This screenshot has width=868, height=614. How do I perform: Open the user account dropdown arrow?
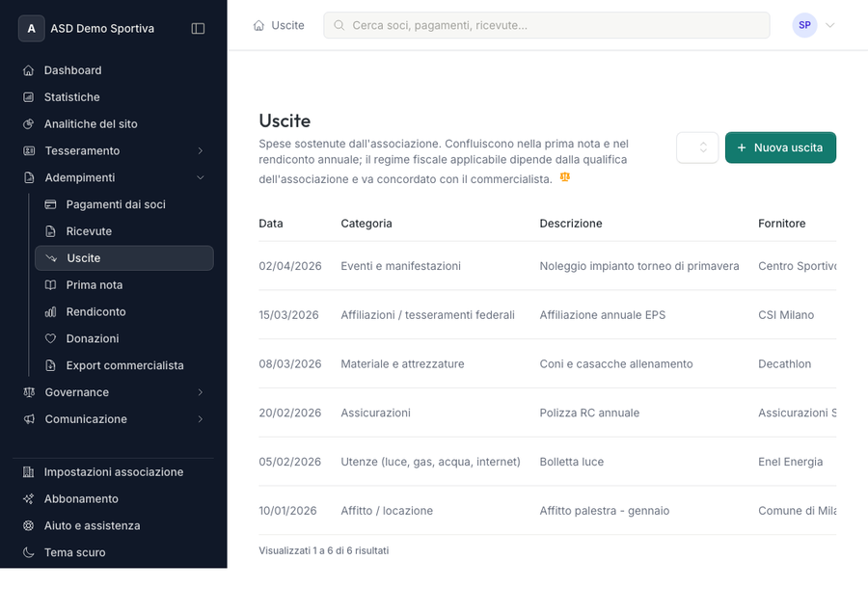[x=829, y=25]
